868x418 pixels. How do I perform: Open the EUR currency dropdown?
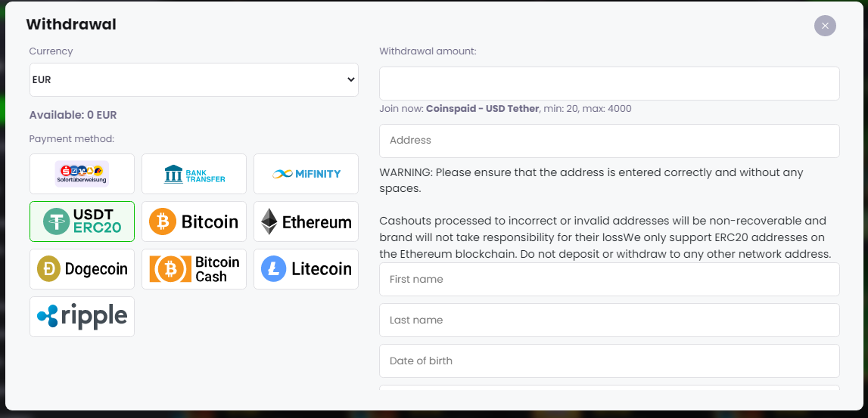click(194, 79)
